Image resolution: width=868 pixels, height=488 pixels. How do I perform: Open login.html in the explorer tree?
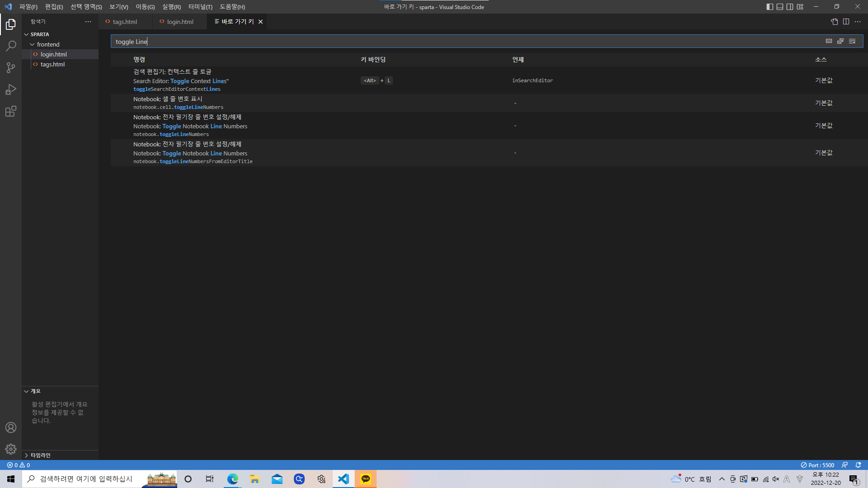(x=60, y=54)
